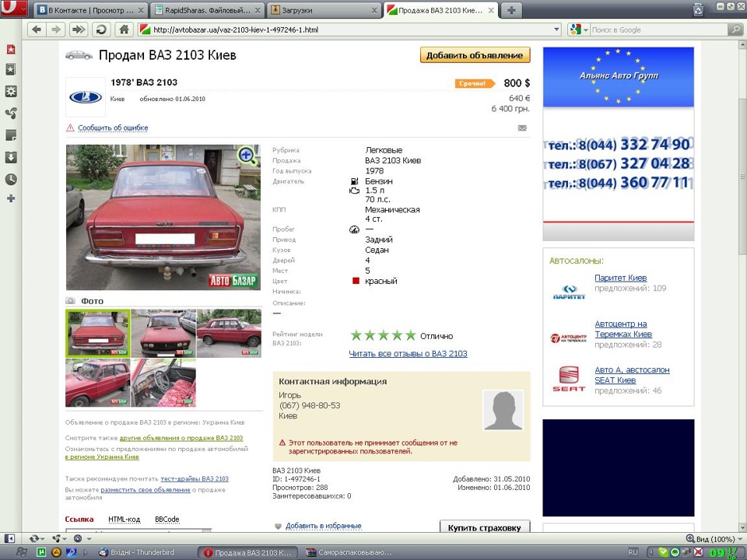Open Автоцентр на Теремках Киев link
The height and width of the screenshot is (560, 747).
point(623,329)
